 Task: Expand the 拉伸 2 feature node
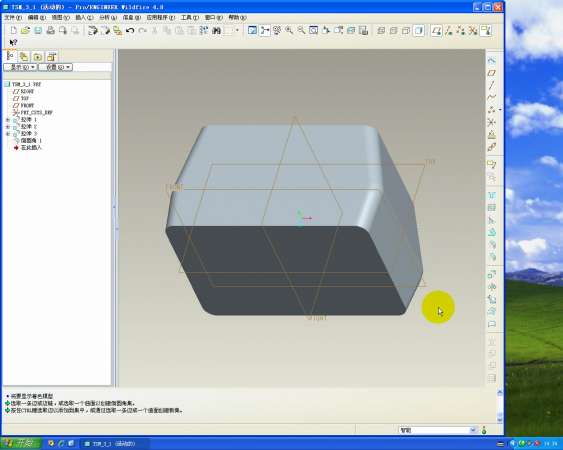tap(8, 127)
